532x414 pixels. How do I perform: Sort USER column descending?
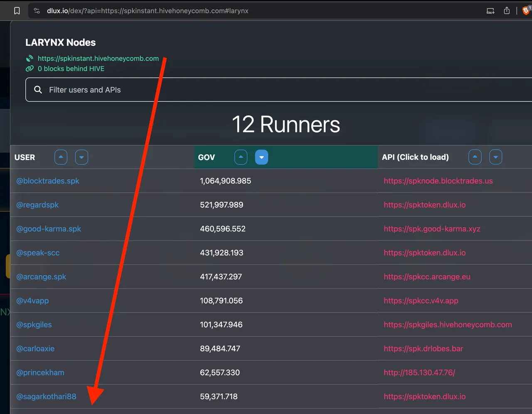(x=81, y=157)
